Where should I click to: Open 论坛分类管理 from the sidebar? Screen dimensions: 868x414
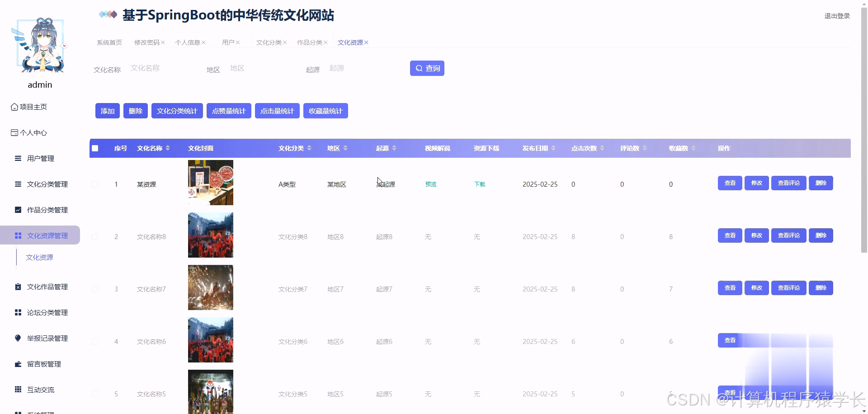pyautogui.click(x=47, y=312)
